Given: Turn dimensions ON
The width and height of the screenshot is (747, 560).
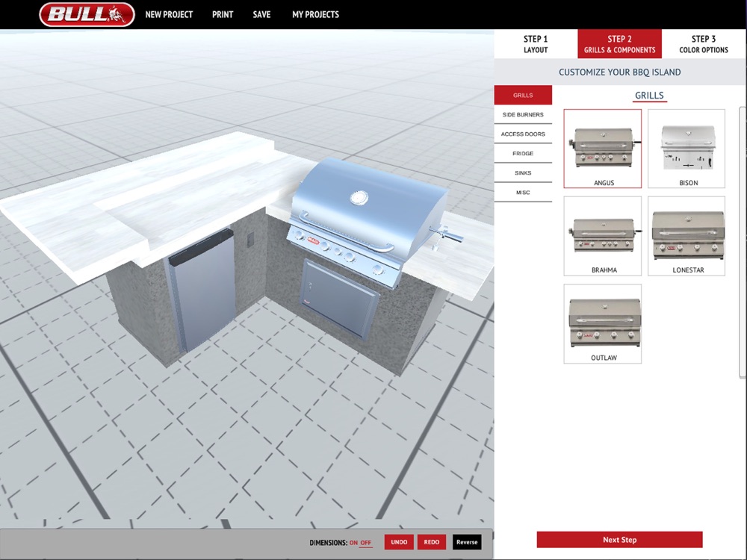Looking at the screenshot, I should click(353, 542).
